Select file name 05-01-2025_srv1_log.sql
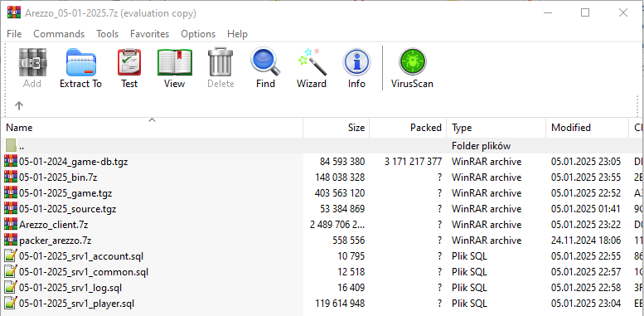The height and width of the screenshot is (316, 644). click(x=70, y=287)
